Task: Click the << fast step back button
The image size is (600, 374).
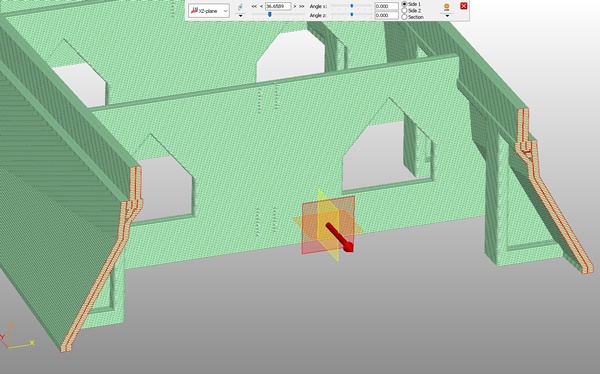Action: tap(254, 7)
